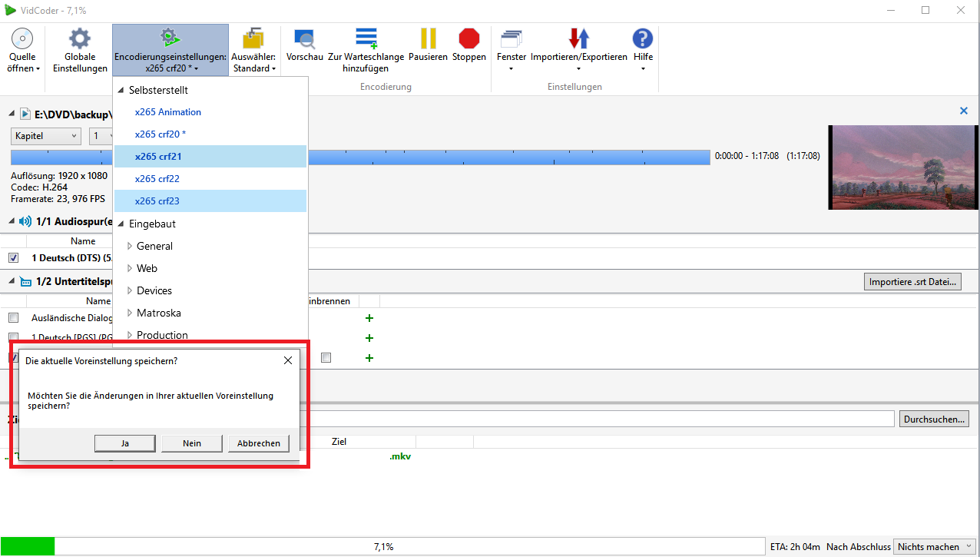The image size is (980, 557).
Task: Open the Kapitel range dropdown
Action: tap(45, 135)
